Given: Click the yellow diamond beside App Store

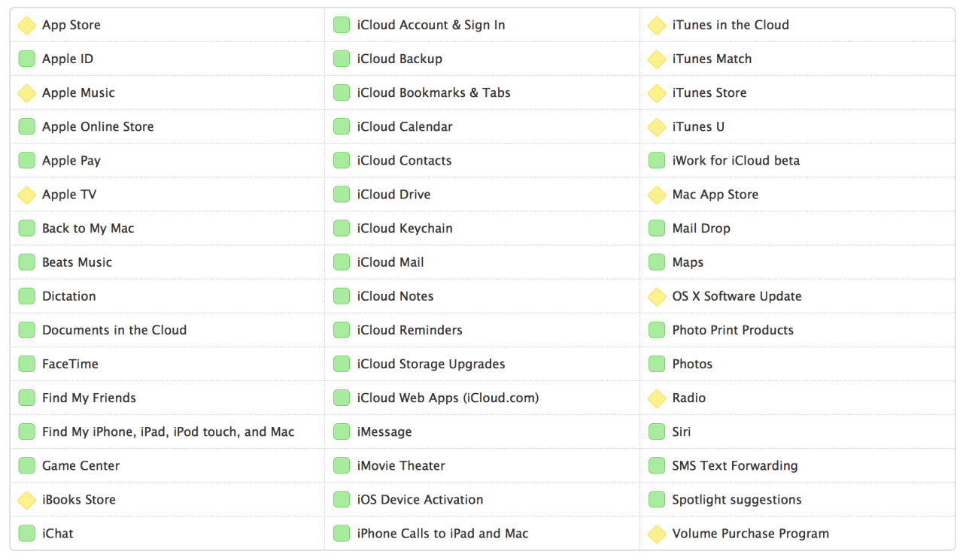Looking at the screenshot, I should (x=26, y=26).
